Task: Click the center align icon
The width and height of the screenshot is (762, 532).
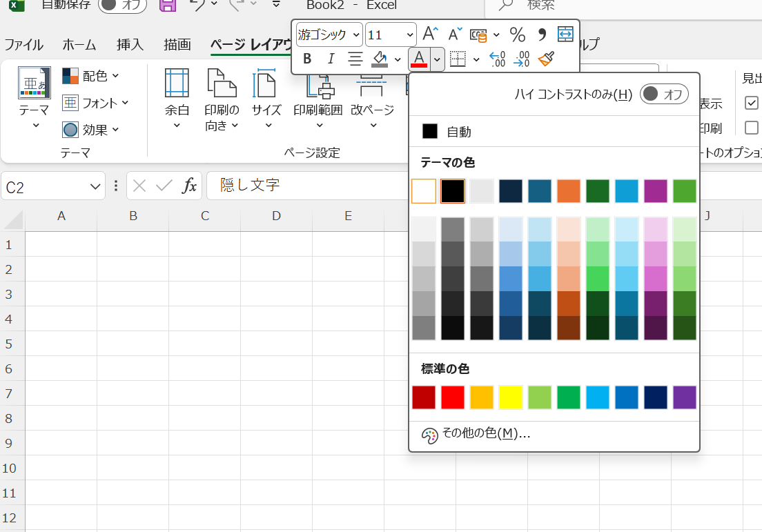Action: 355,59
